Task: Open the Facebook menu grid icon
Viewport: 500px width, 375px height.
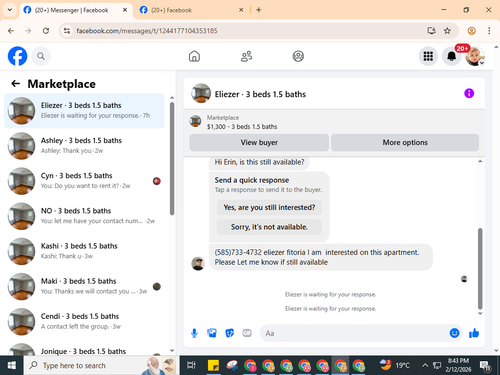Action: point(428,56)
